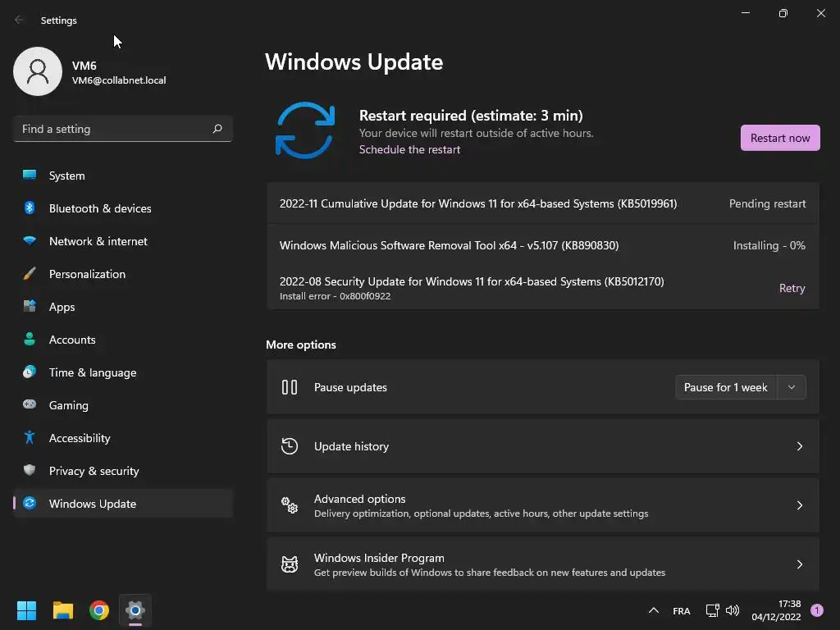Image resolution: width=840 pixels, height=630 pixels.
Task: Expand the Pause for 1 week dropdown
Action: [x=791, y=387]
